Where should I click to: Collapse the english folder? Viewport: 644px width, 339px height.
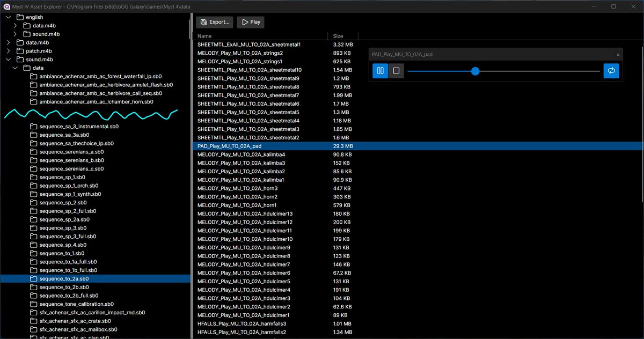point(8,17)
